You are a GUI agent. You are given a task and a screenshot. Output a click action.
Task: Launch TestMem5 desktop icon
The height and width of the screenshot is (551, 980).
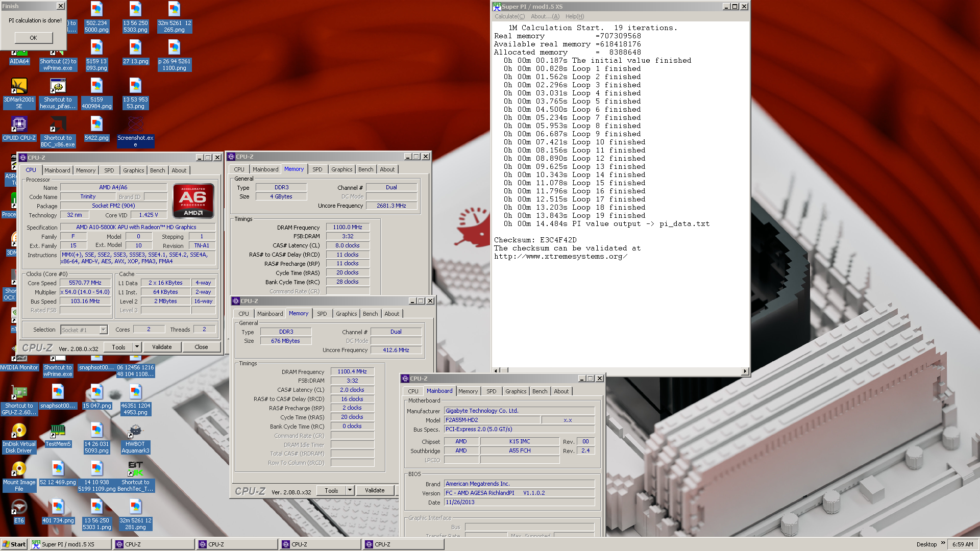[58, 435]
